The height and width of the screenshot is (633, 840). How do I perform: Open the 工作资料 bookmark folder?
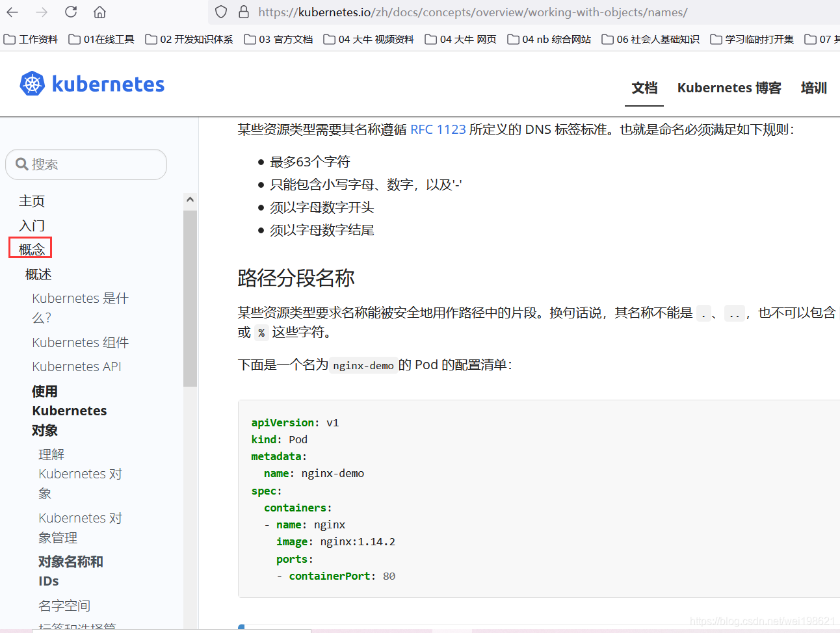point(31,40)
